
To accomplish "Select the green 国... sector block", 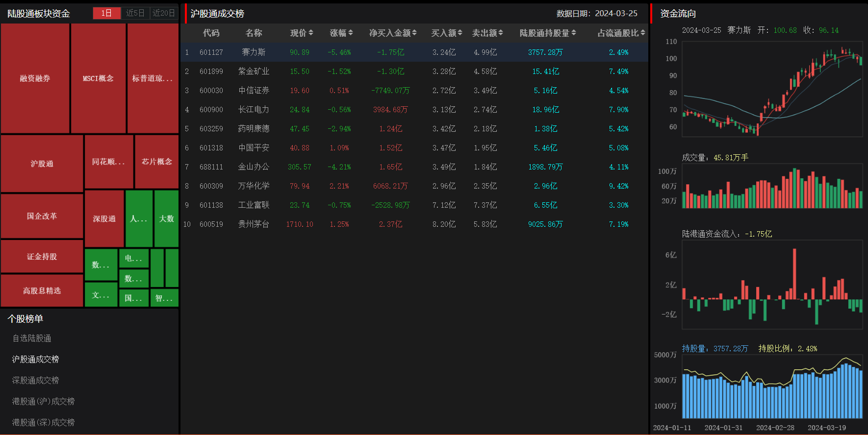I will pyautogui.click(x=133, y=298).
